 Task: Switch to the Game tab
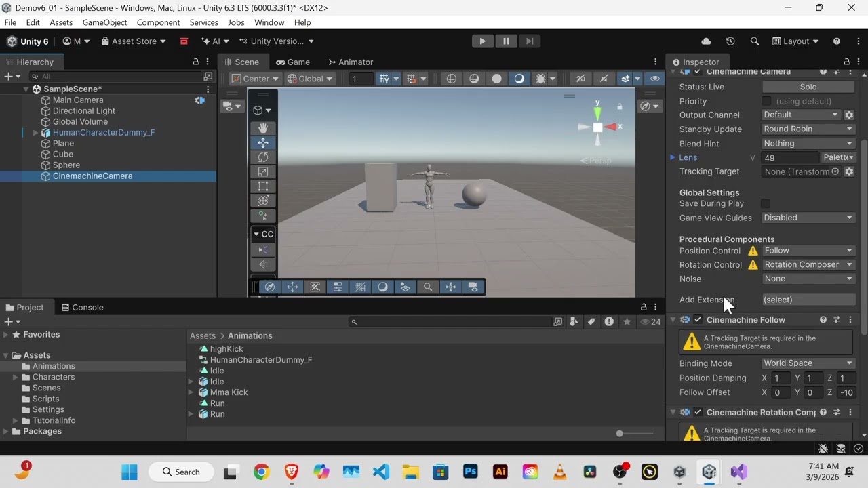[x=292, y=62]
